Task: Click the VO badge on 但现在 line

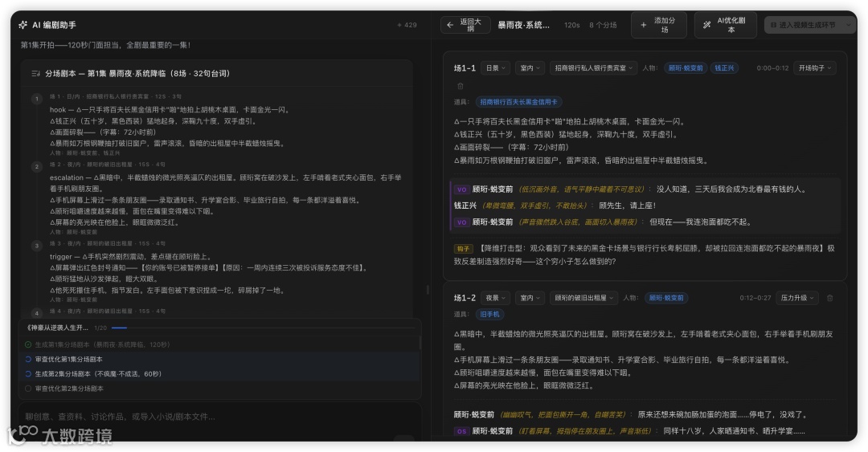Action: pyautogui.click(x=461, y=222)
